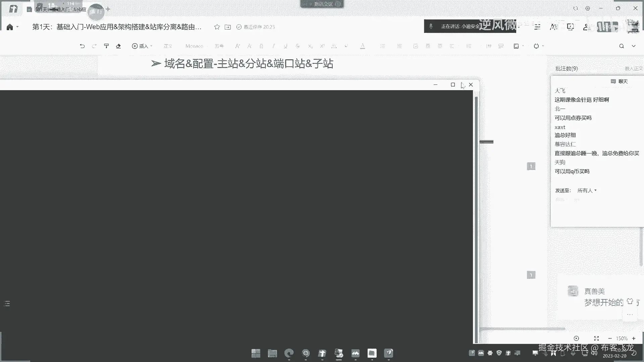Star this document as favorite
Viewport: 644px width, 362px height.
[217, 27]
